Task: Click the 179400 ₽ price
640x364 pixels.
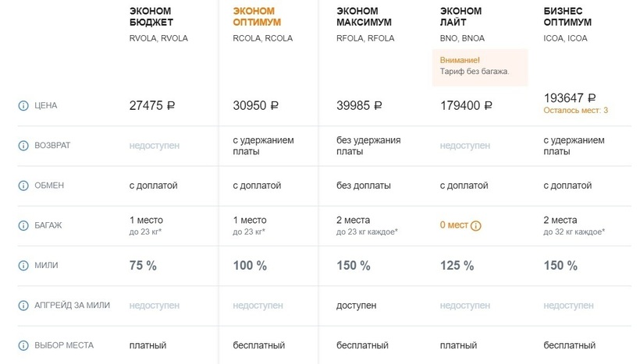Action: (466, 105)
